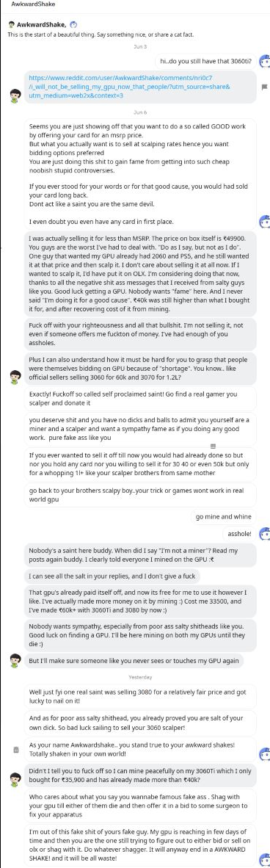This screenshot has width=270, height=868.
Task: Click the Snoo avatar beside 'Totally shaken in your own world!'
Action: pyautogui.click(x=264, y=753)
